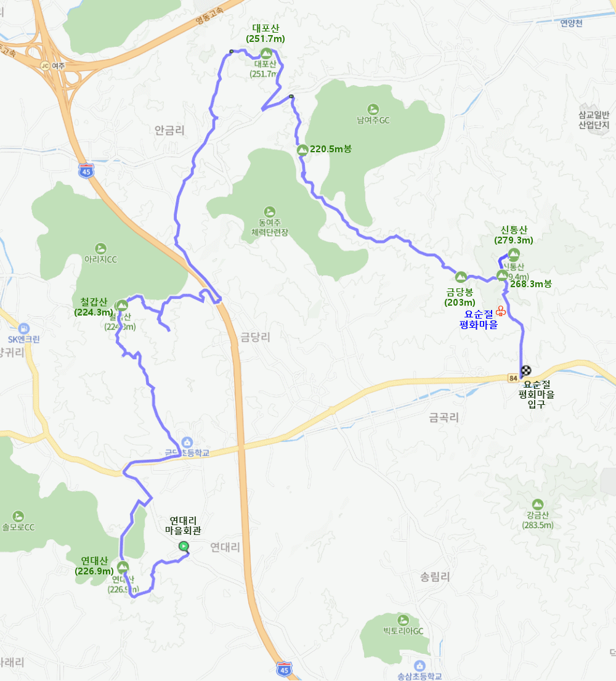Click the 빅토리아GC golf icon
Screen dimensions: 616x681
pos(403,620)
